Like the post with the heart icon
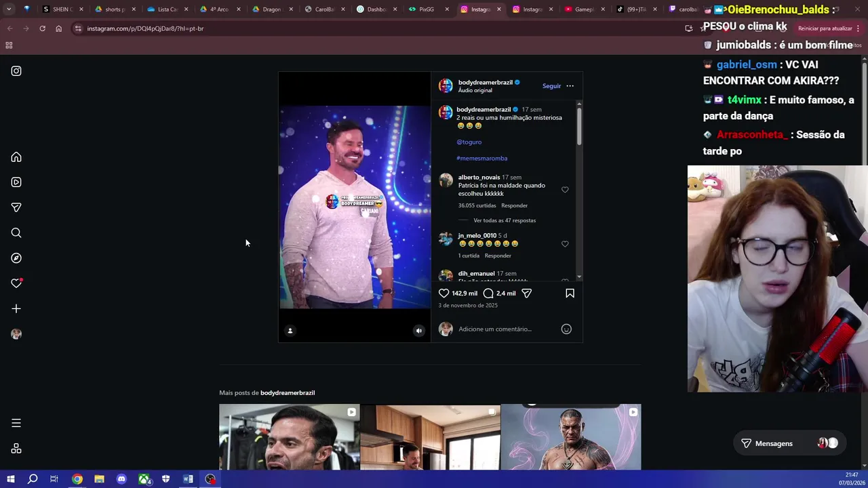This screenshot has width=868, height=488. [443, 293]
